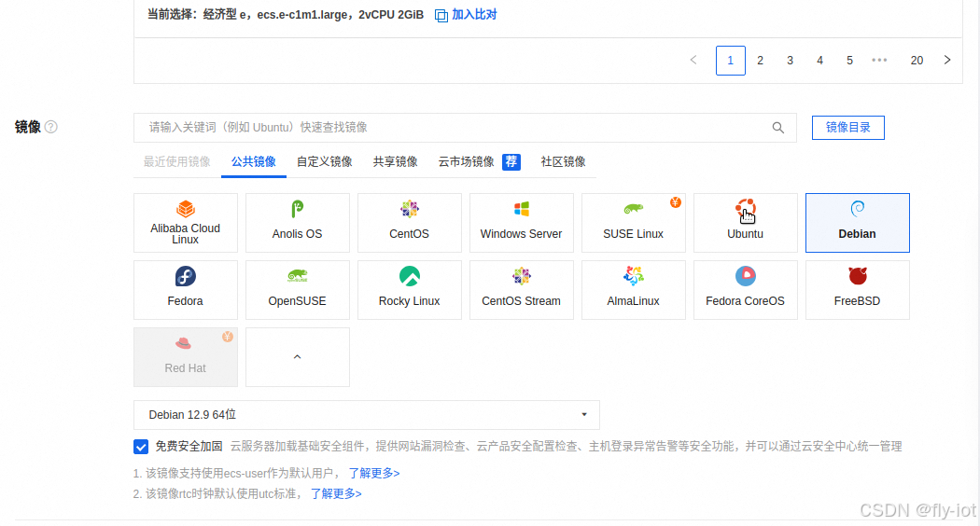Click the paid badge on Red Hat
The height and width of the screenshot is (526, 980).
click(x=228, y=337)
